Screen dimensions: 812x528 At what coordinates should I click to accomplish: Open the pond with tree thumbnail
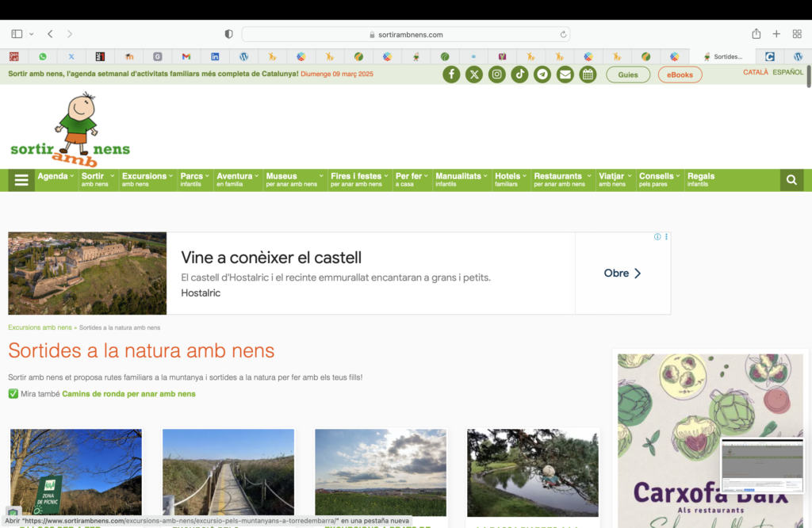[533, 473]
